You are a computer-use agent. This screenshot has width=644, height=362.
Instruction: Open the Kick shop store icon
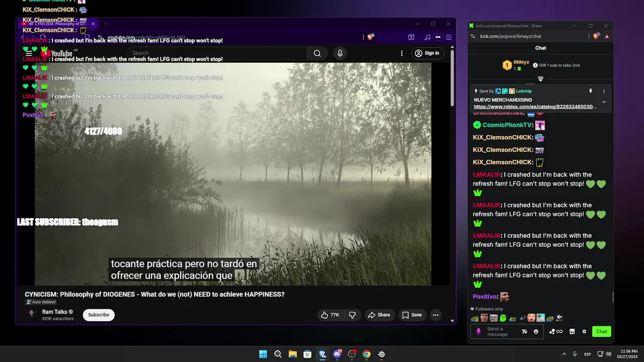(x=572, y=332)
